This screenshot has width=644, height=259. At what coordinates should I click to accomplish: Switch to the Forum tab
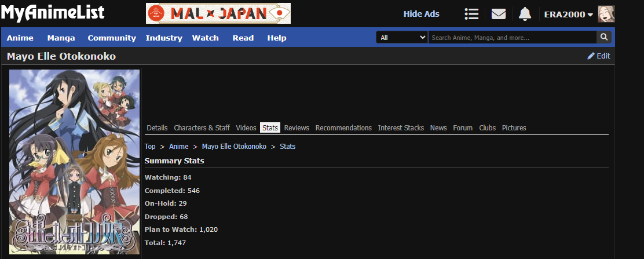click(463, 128)
